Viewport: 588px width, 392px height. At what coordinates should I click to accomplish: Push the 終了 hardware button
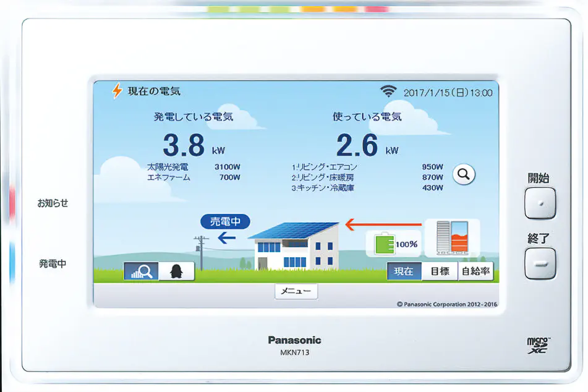[540, 263]
